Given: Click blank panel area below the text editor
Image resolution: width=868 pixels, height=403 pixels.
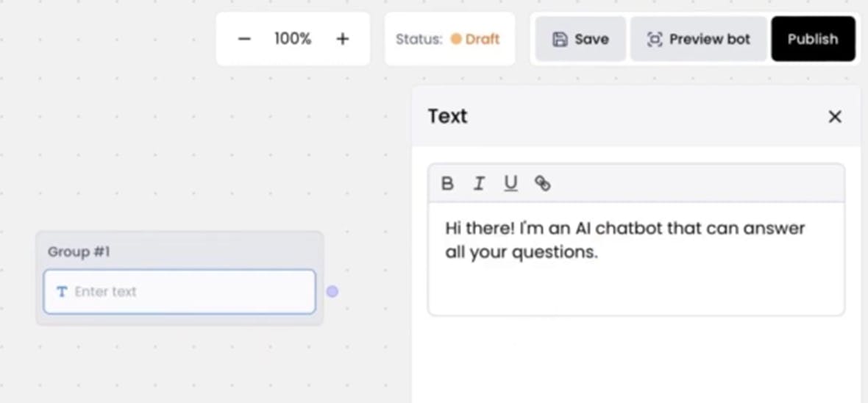Looking at the screenshot, I should pyautogui.click(x=636, y=360).
